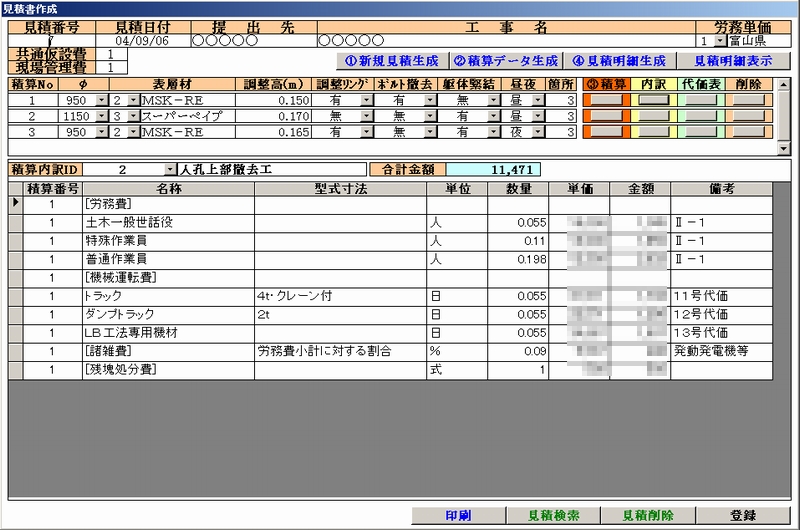Image resolution: width=800 pixels, height=530 pixels.
Task: Click the 印刷 print button
Action: 458,516
